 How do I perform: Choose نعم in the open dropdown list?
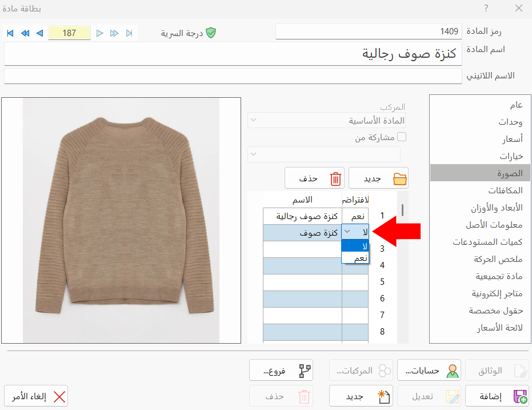(355, 258)
